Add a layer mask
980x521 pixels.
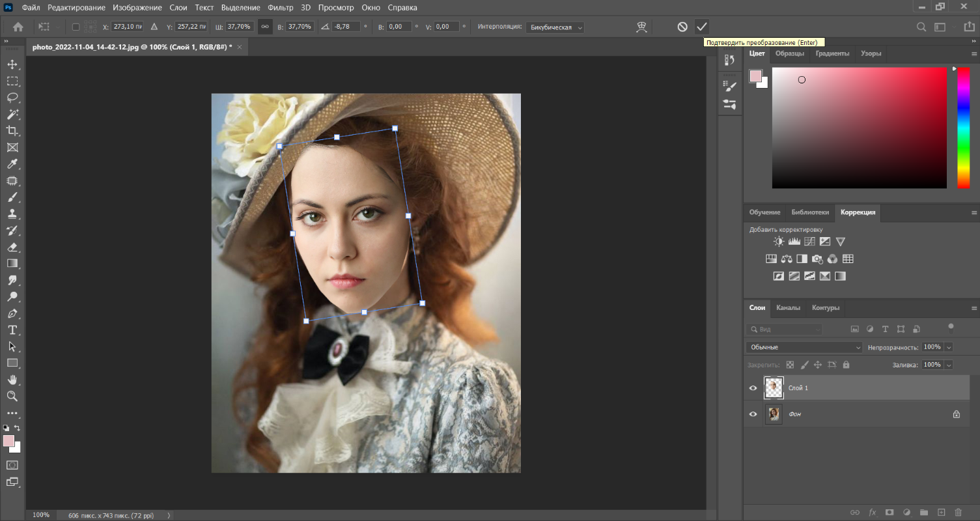click(889, 513)
